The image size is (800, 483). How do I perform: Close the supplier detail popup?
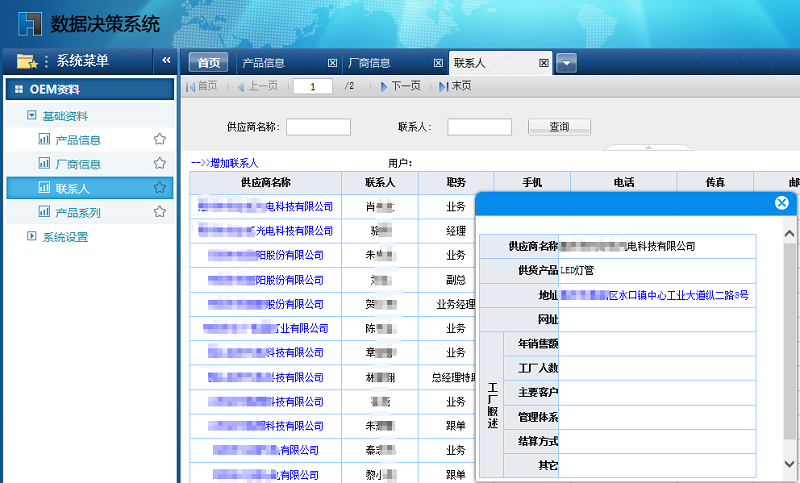click(x=781, y=203)
